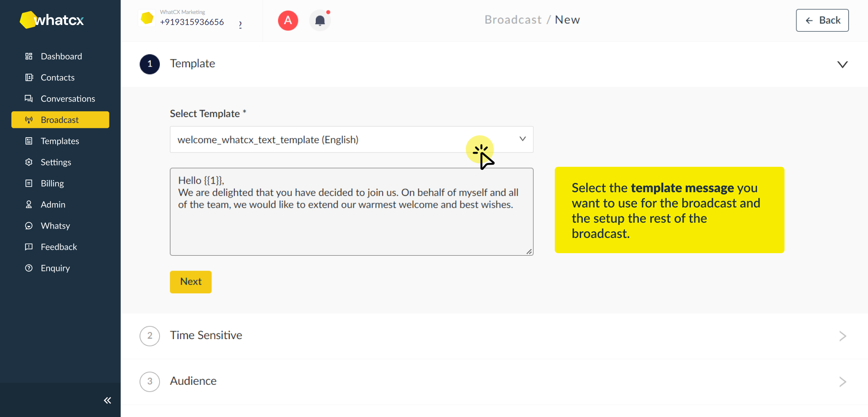The width and height of the screenshot is (868, 417).
Task: Open WhatCX Settings
Action: tap(56, 162)
